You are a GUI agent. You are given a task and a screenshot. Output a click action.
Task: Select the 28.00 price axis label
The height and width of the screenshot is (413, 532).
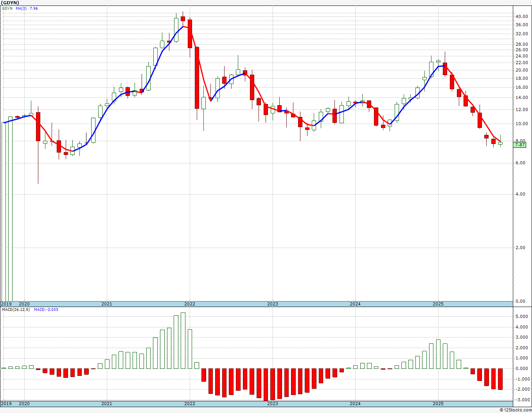point(521,44)
